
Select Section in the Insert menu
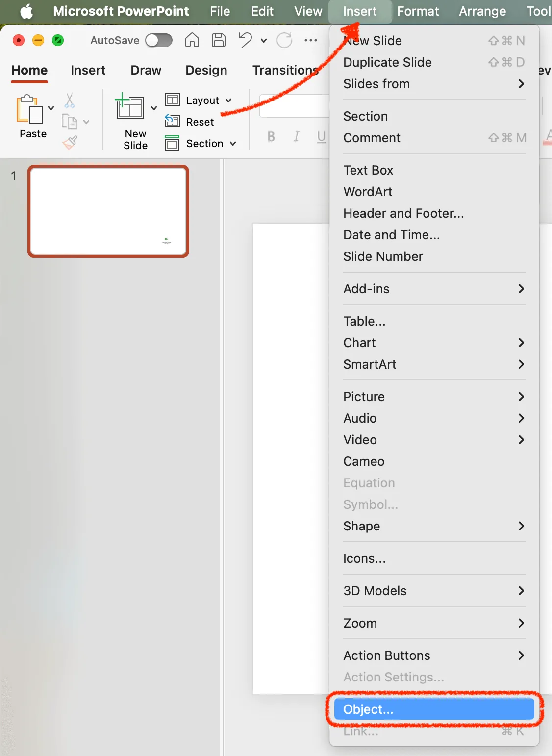click(434, 116)
